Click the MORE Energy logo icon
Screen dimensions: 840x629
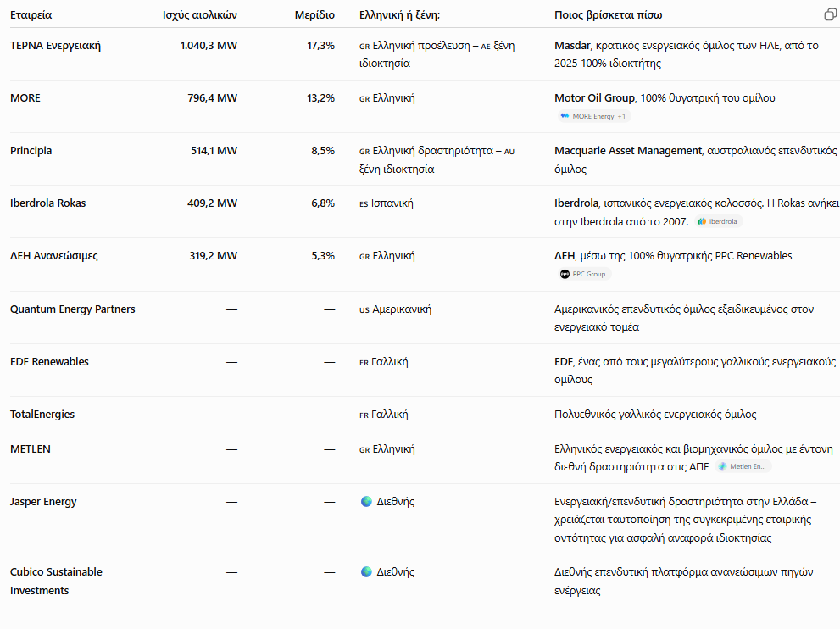(565, 116)
